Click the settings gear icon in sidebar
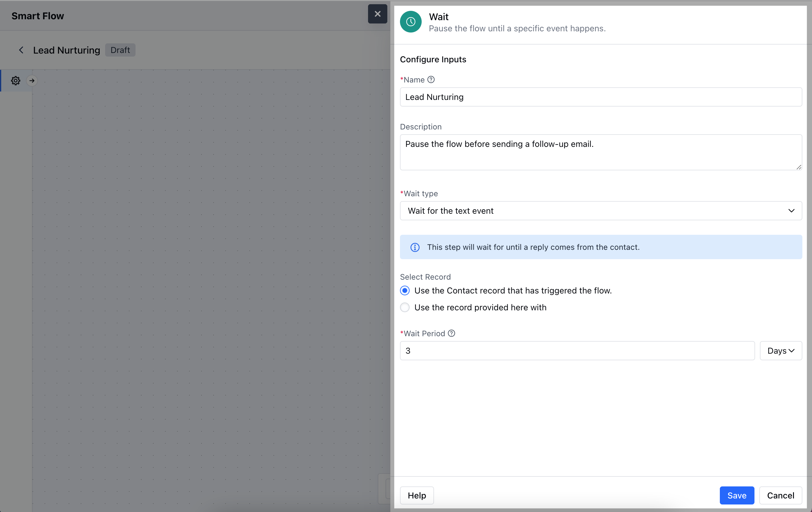The height and width of the screenshot is (512, 812). click(x=16, y=81)
